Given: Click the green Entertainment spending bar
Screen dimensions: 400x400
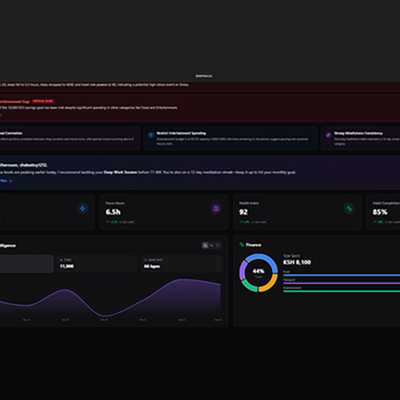Looking at the screenshot, I should coord(341,291).
